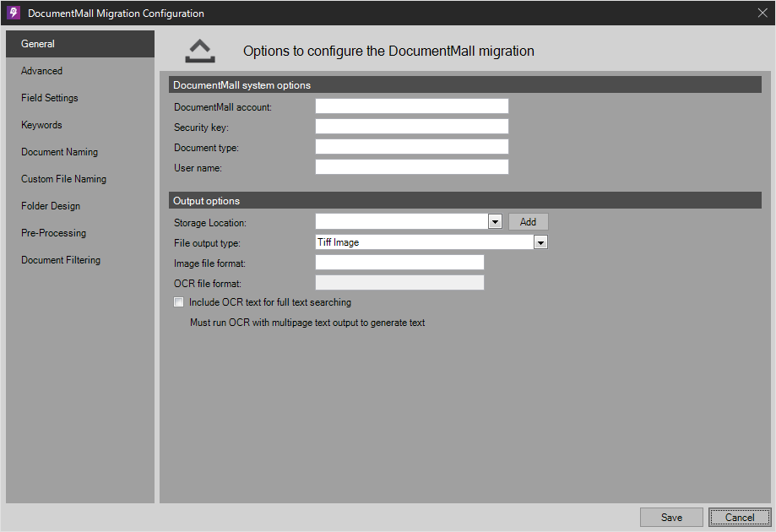Click the OCR file format field
This screenshot has height=532, width=776.
(x=399, y=283)
